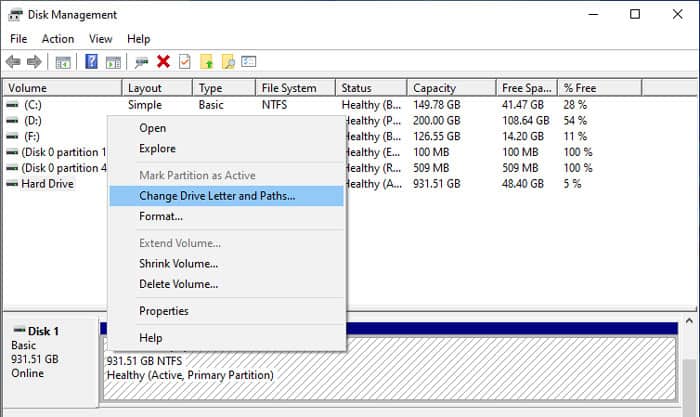Image resolution: width=700 pixels, height=417 pixels.
Task: Select the (D:) volume row
Action: 33,121
